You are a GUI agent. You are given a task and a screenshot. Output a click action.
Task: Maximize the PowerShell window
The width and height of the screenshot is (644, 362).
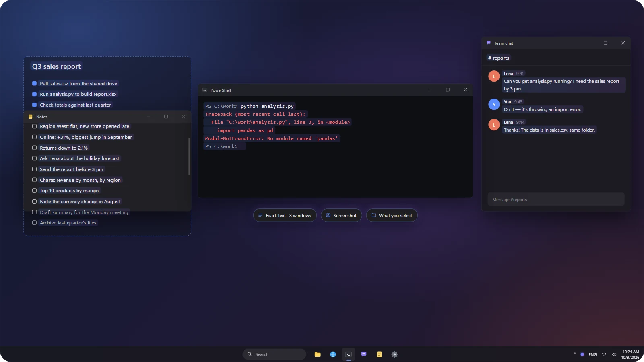[448, 90]
